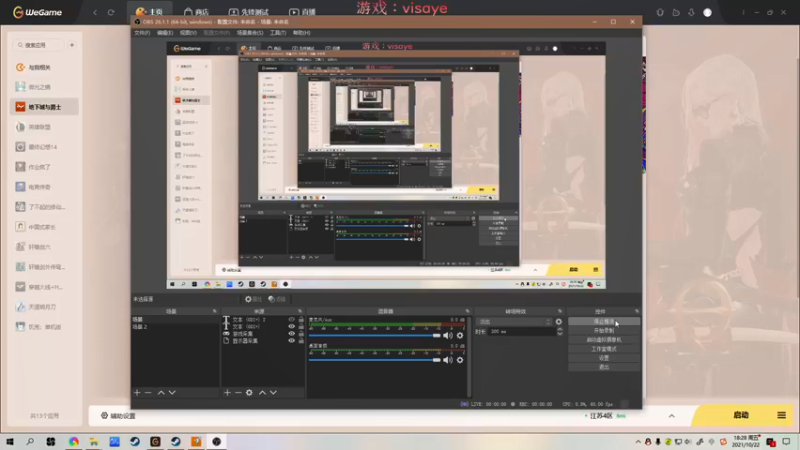
Task: Open Windows Start menu
Action: coord(10,441)
